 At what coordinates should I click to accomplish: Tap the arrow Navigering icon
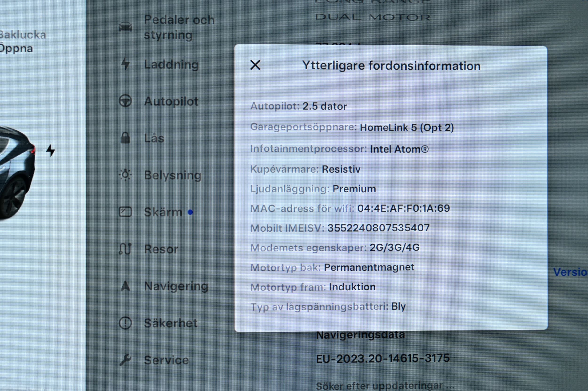[125, 286]
